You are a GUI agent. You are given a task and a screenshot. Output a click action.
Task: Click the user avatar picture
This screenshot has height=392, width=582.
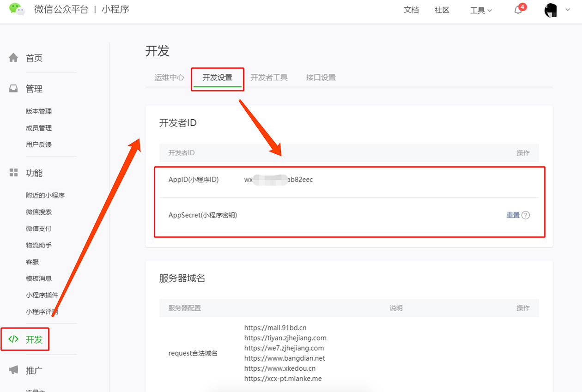pyautogui.click(x=551, y=10)
